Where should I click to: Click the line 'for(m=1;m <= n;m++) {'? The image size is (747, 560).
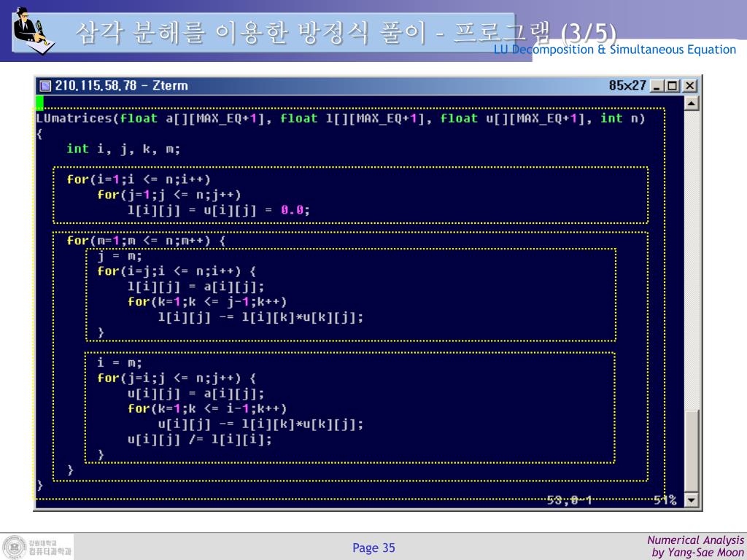[146, 241]
